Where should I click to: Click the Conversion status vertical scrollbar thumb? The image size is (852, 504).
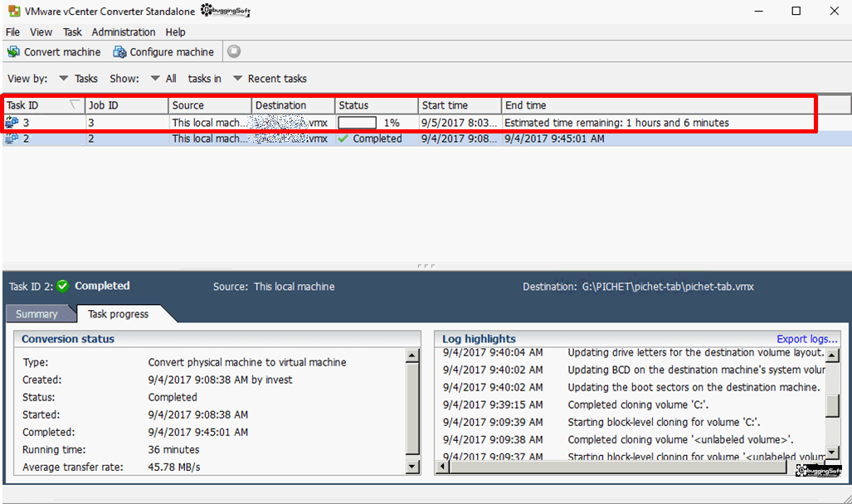pos(412,408)
